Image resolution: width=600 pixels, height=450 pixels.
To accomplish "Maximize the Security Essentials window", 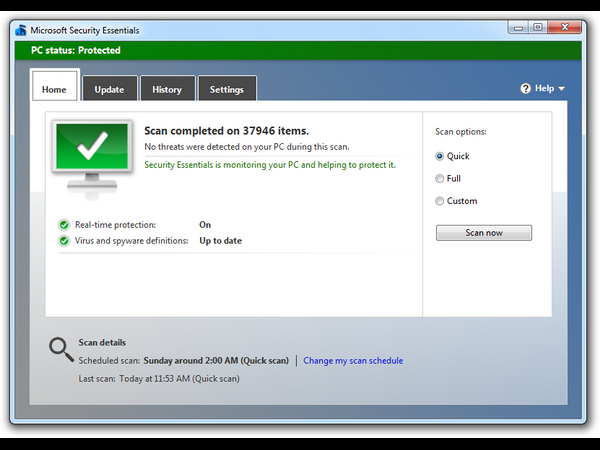I will [538, 28].
